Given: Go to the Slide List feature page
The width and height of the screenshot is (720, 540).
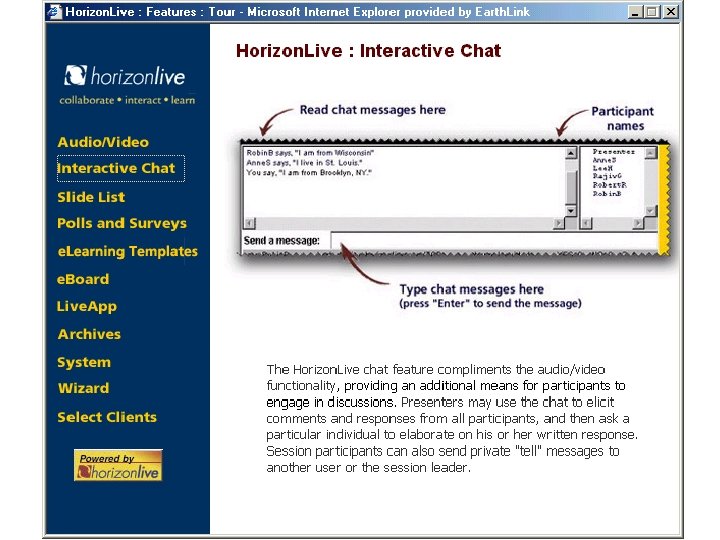Looking at the screenshot, I should pyautogui.click(x=91, y=197).
